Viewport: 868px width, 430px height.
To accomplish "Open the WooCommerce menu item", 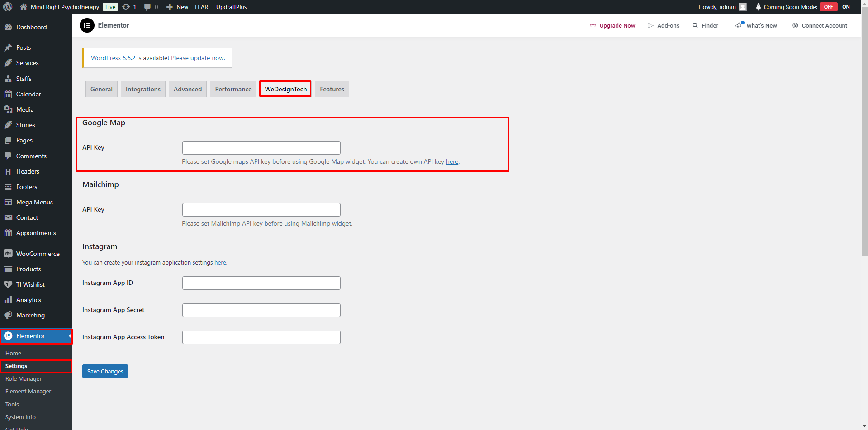I will (x=36, y=254).
